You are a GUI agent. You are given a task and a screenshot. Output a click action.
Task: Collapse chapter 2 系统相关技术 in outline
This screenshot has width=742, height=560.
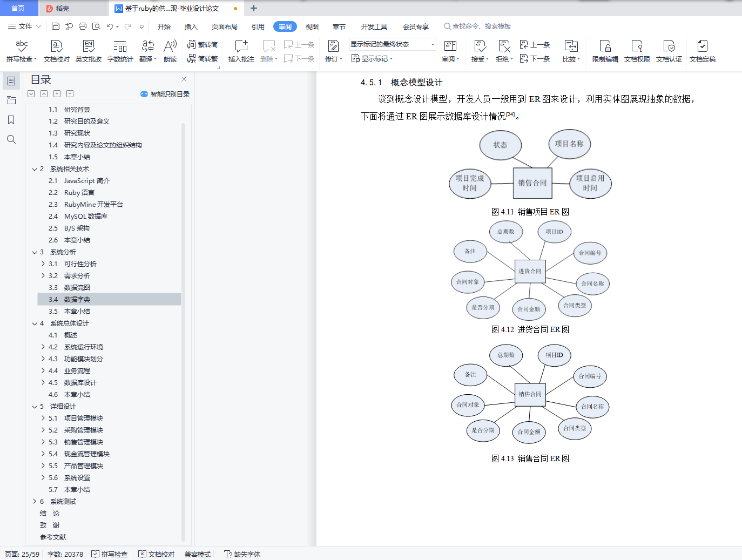[35, 169]
